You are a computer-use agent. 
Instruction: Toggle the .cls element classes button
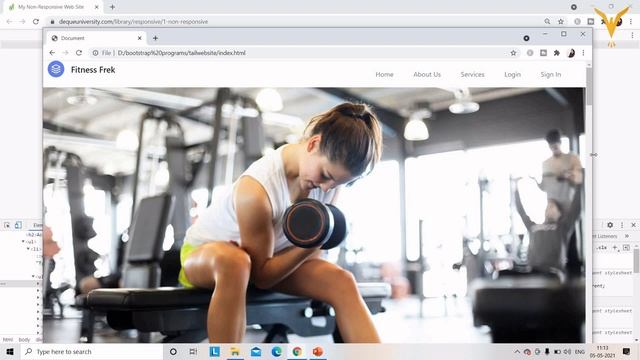point(602,247)
